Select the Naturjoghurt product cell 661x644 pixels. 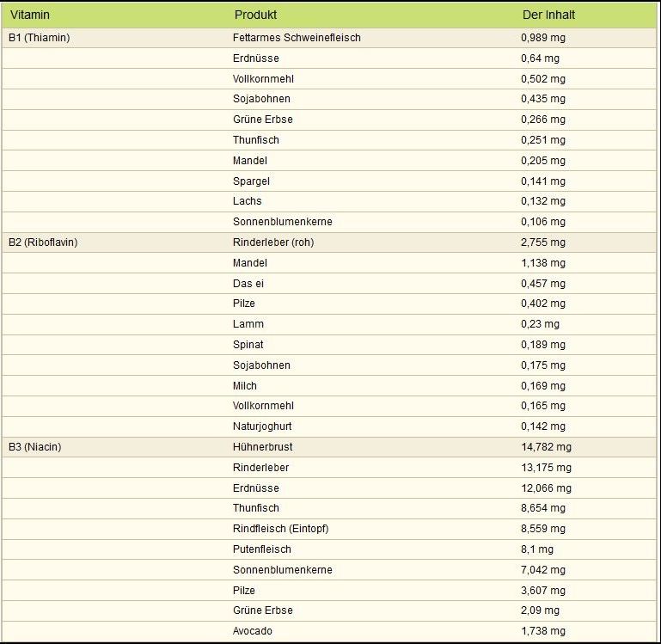click(262, 426)
